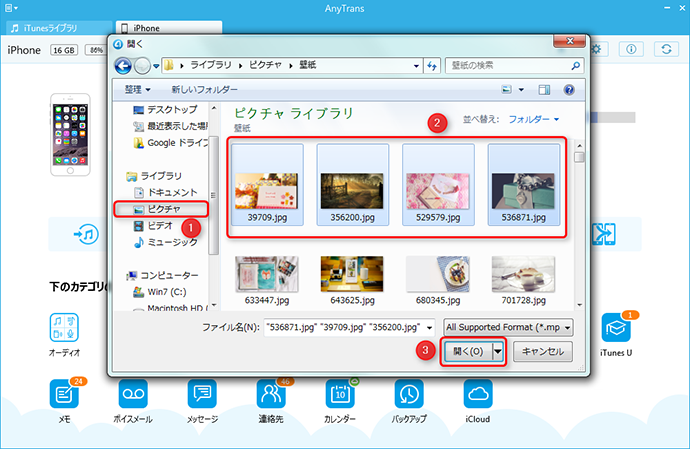The width and height of the screenshot is (690, 449).
Task: Click the device-to-device transfer icon
Action: (x=604, y=234)
